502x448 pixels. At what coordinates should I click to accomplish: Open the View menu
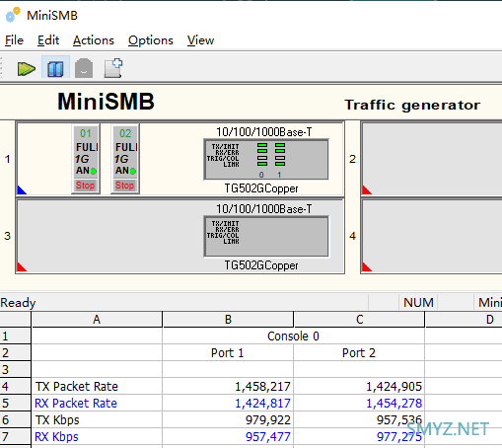(200, 40)
